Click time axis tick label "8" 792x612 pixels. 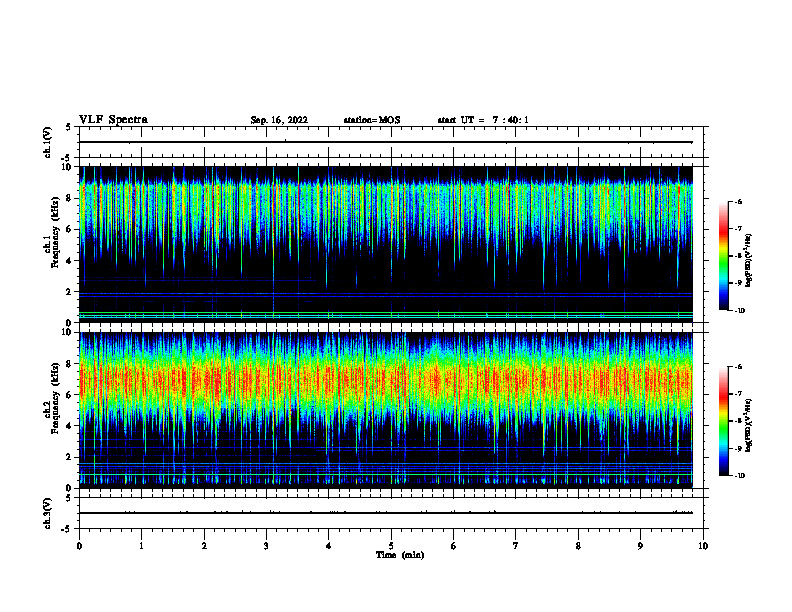[x=578, y=546]
